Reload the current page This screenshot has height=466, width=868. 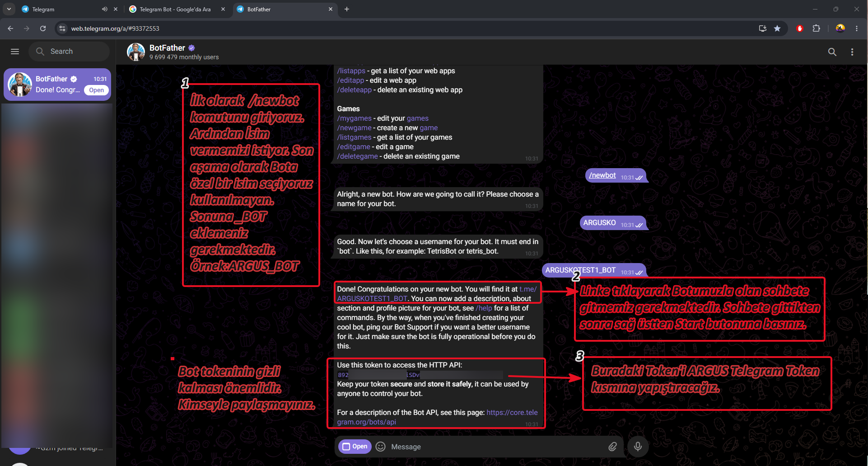pos(43,28)
